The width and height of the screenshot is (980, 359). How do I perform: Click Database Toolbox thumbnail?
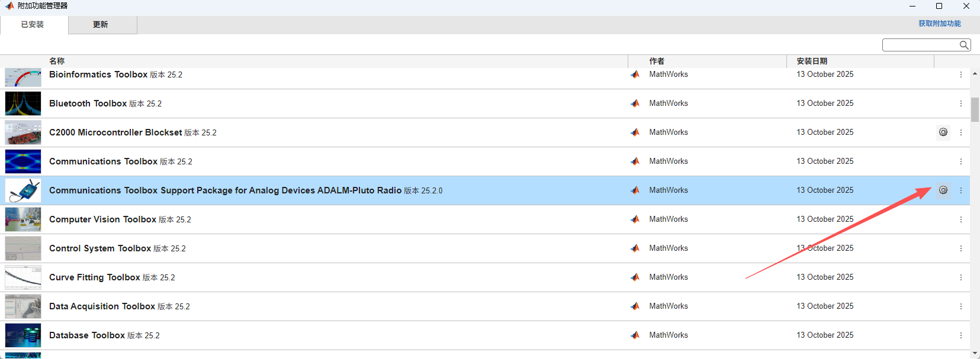23,335
